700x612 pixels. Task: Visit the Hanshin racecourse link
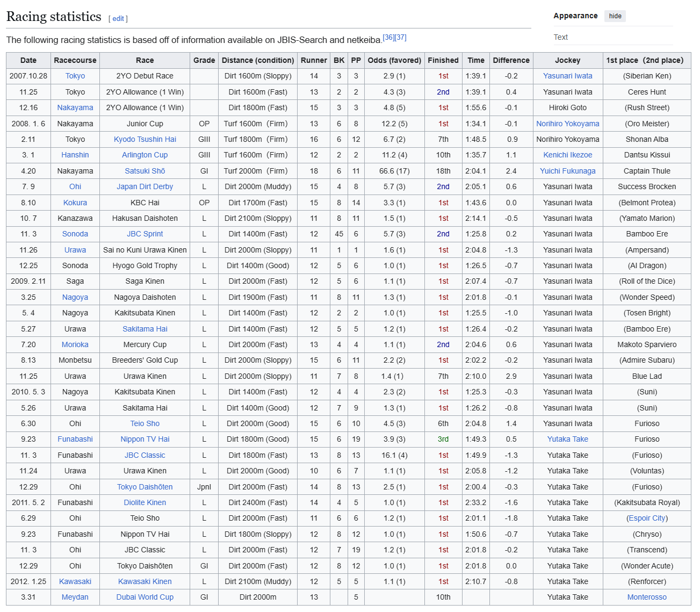tap(75, 155)
